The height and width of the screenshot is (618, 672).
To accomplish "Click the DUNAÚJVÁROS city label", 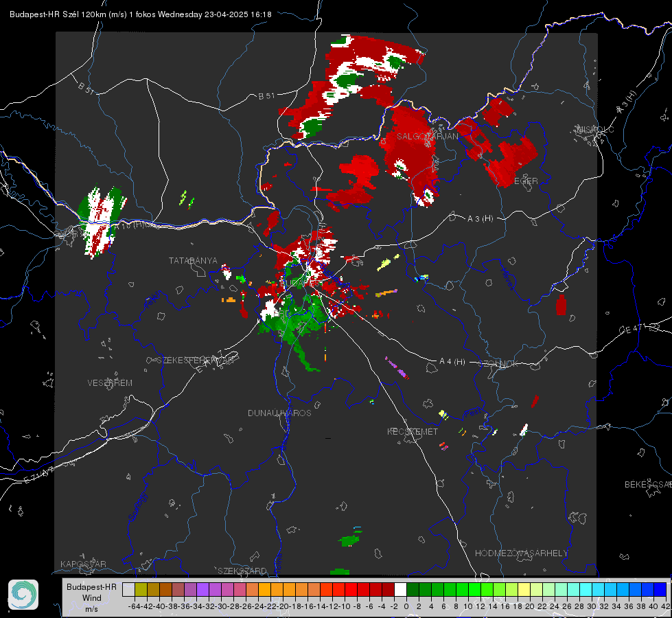I will (279, 413).
